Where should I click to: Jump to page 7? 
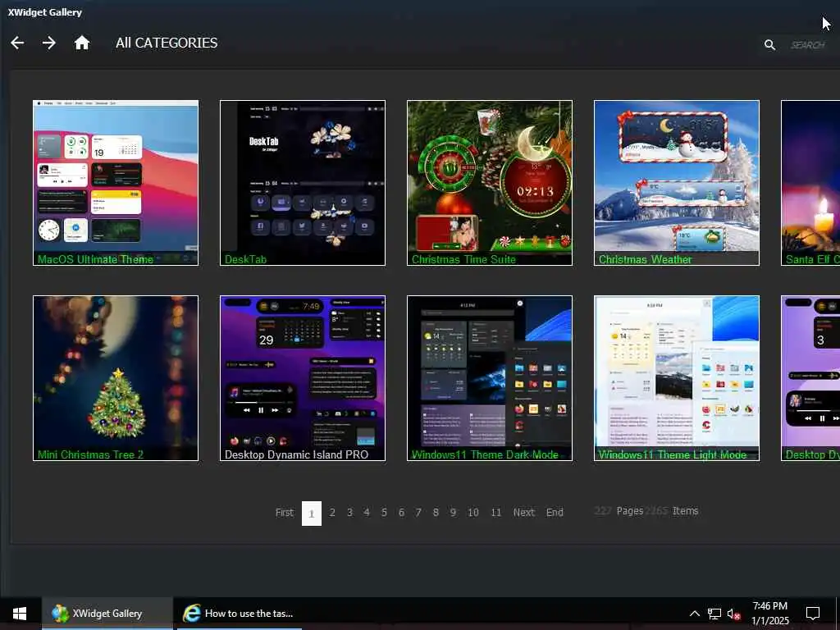(418, 513)
